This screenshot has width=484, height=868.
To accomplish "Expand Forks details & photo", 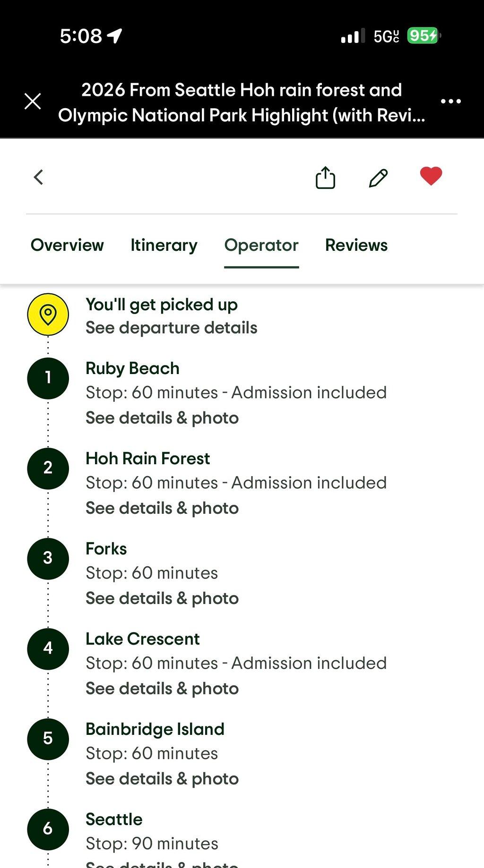I will (162, 598).
